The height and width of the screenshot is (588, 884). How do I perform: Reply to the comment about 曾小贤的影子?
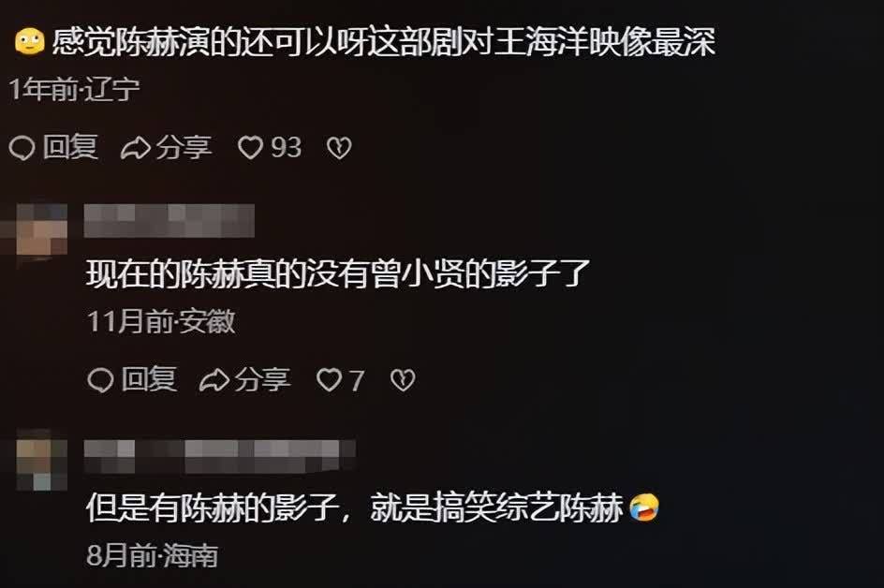tap(132, 379)
